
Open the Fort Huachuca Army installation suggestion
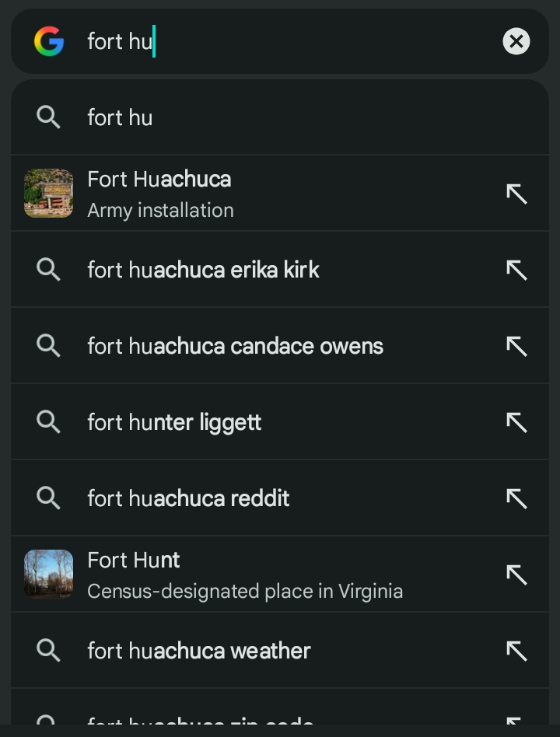pos(233,194)
